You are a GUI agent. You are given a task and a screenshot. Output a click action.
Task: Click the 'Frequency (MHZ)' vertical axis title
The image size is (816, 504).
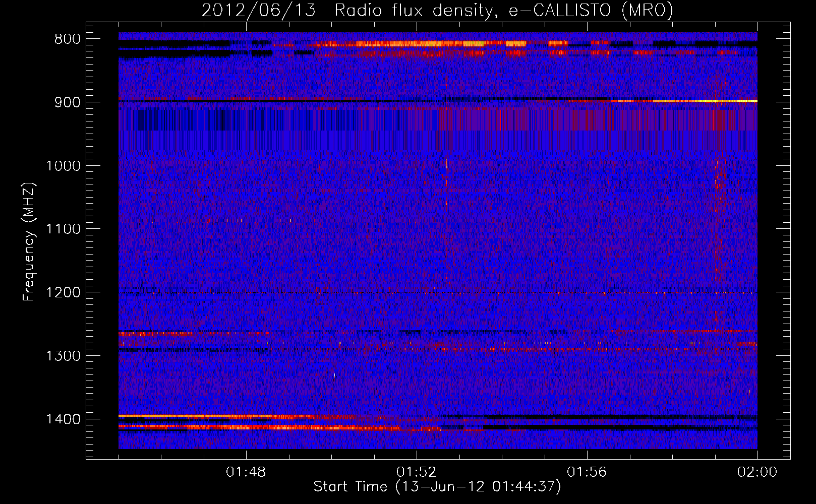29,241
